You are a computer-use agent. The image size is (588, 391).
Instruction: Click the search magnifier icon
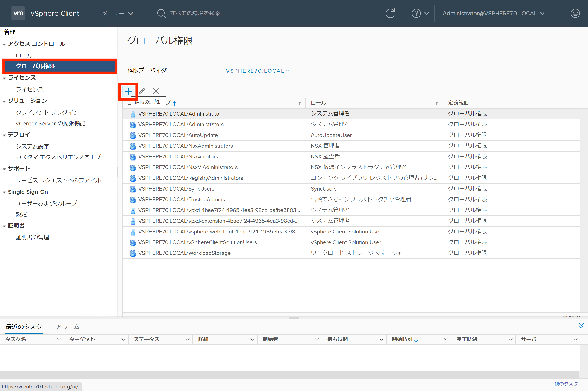click(x=161, y=13)
